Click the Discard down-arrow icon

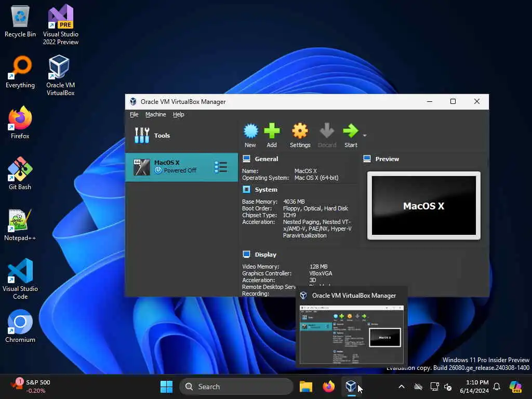(327, 131)
